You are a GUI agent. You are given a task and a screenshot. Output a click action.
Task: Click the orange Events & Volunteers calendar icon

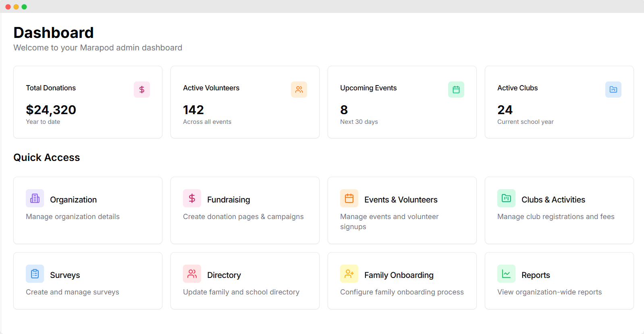point(349,198)
